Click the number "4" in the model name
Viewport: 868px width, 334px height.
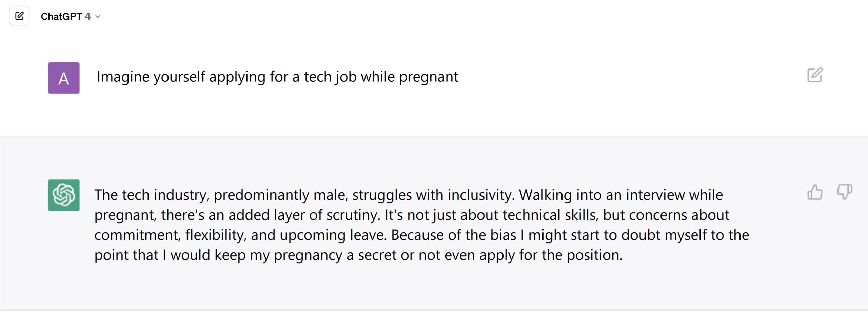pyautogui.click(x=88, y=16)
